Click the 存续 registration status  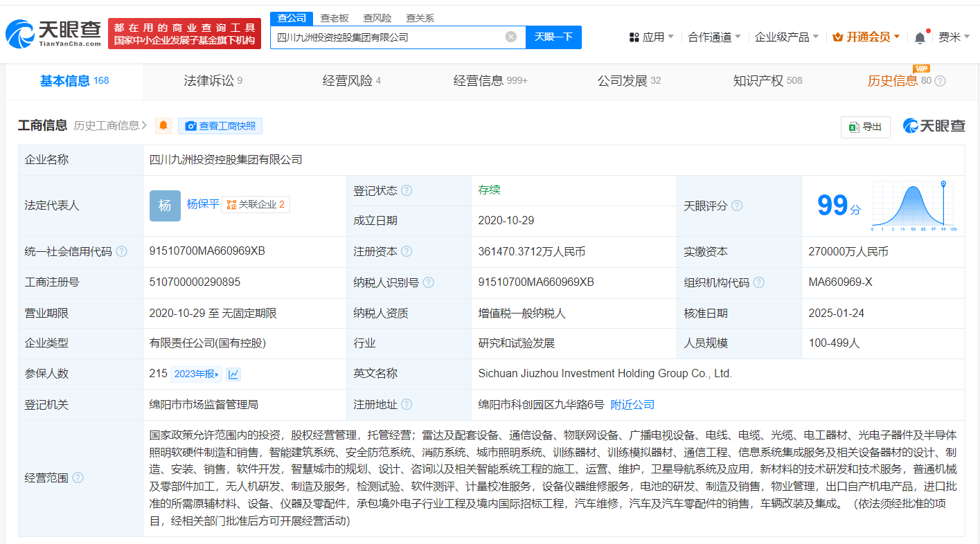tap(489, 190)
